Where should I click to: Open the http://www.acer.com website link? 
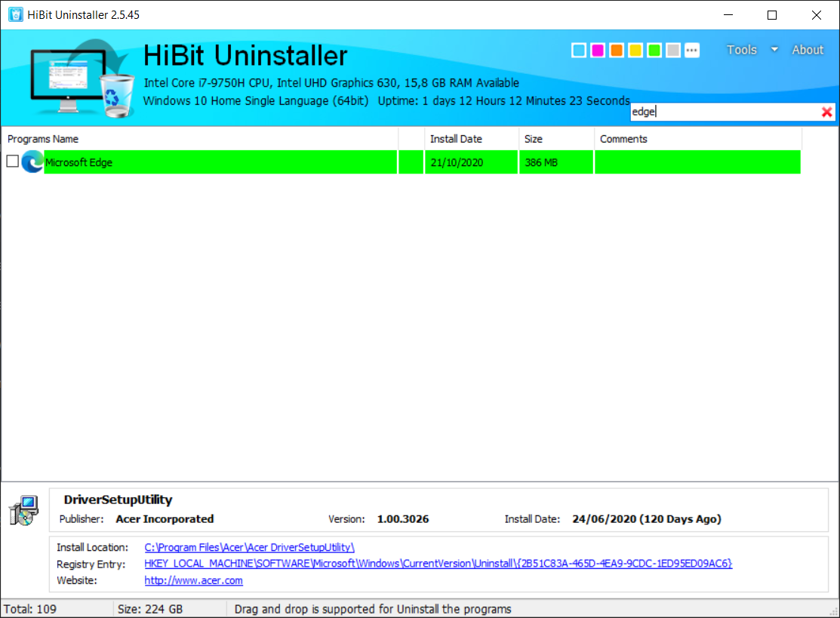point(193,580)
